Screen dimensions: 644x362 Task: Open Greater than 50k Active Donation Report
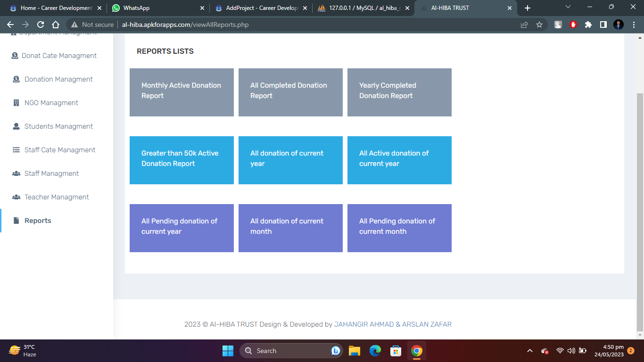pos(182,160)
